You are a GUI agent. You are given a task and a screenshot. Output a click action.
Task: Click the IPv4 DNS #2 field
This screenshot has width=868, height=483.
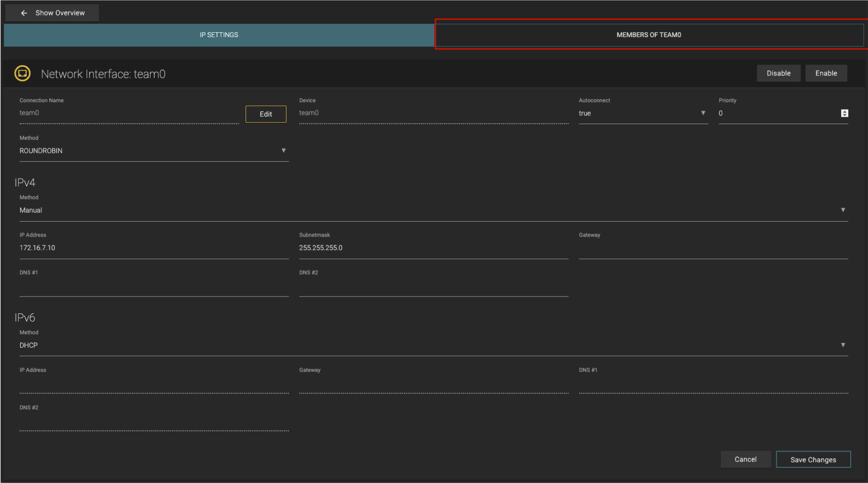click(x=434, y=286)
